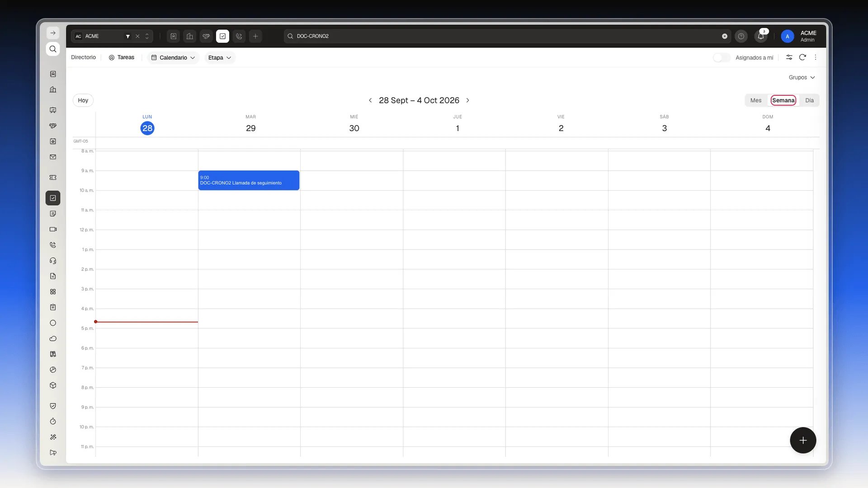This screenshot has height=488, width=868.
Task: Open the filter settings sliders icon
Action: 789,57
